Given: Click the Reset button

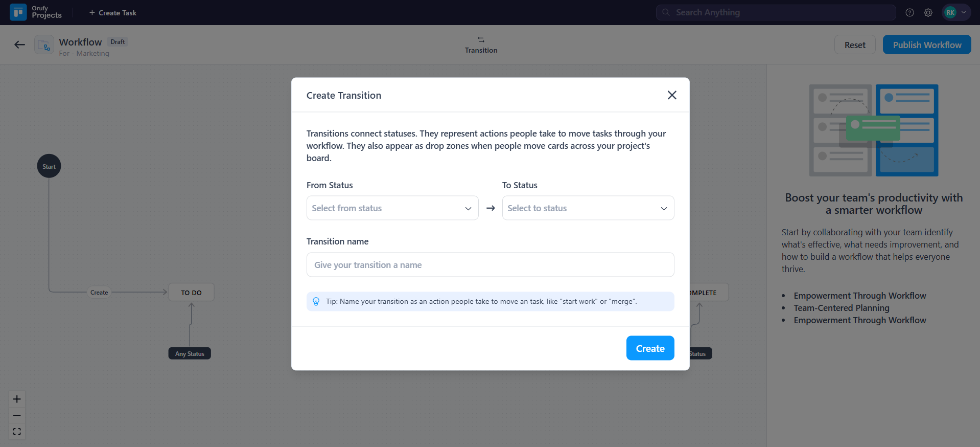Looking at the screenshot, I should 854,45.
